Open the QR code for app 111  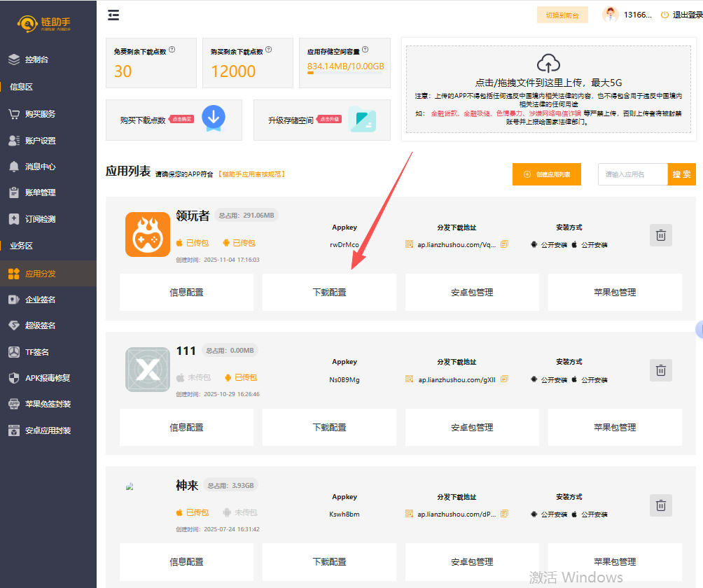tap(410, 379)
